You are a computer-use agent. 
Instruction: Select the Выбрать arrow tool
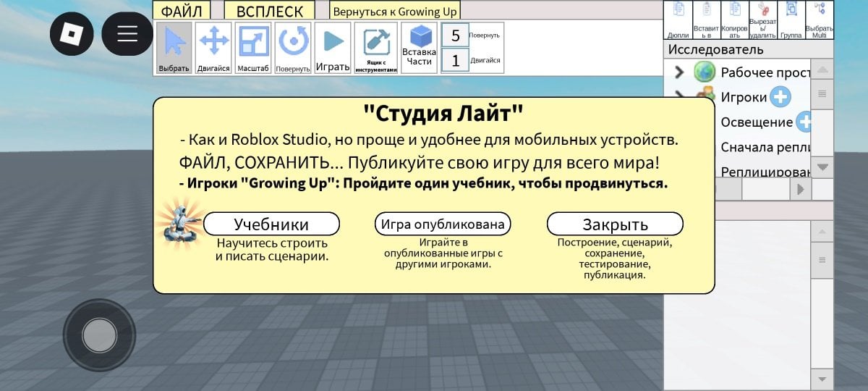coord(174,48)
